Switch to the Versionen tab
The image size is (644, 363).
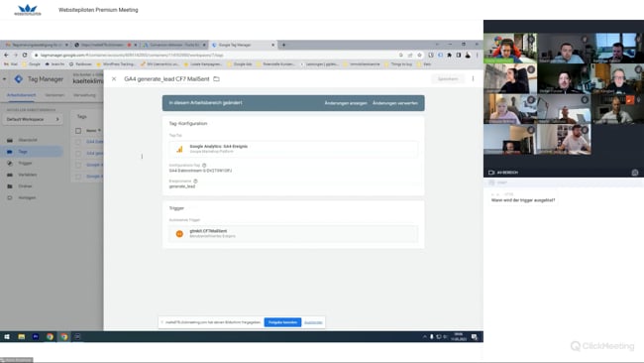pyautogui.click(x=54, y=95)
